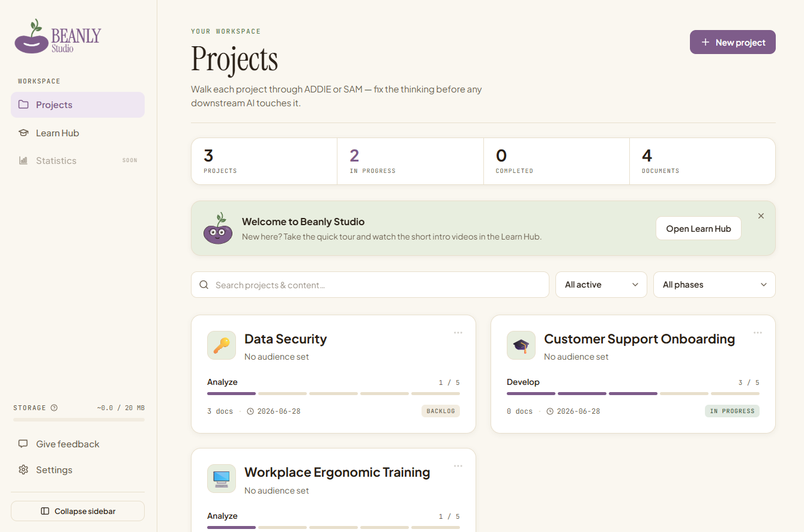Click the Give feedback speech bubble icon

(x=23, y=444)
